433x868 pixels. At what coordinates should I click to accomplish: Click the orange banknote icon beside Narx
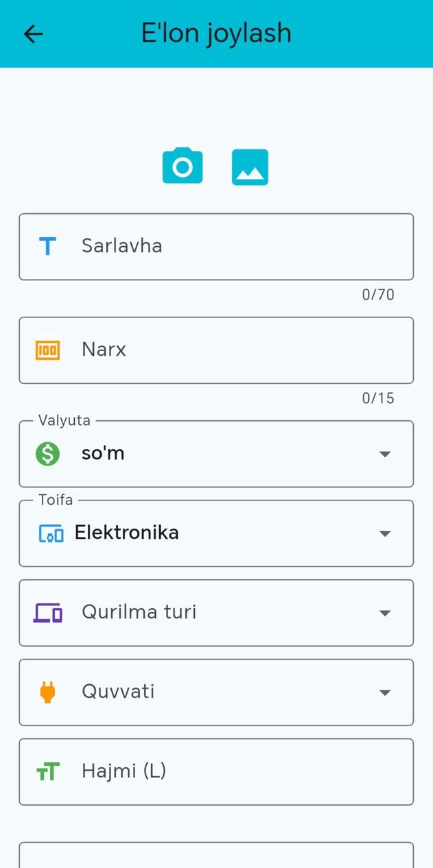(49, 350)
